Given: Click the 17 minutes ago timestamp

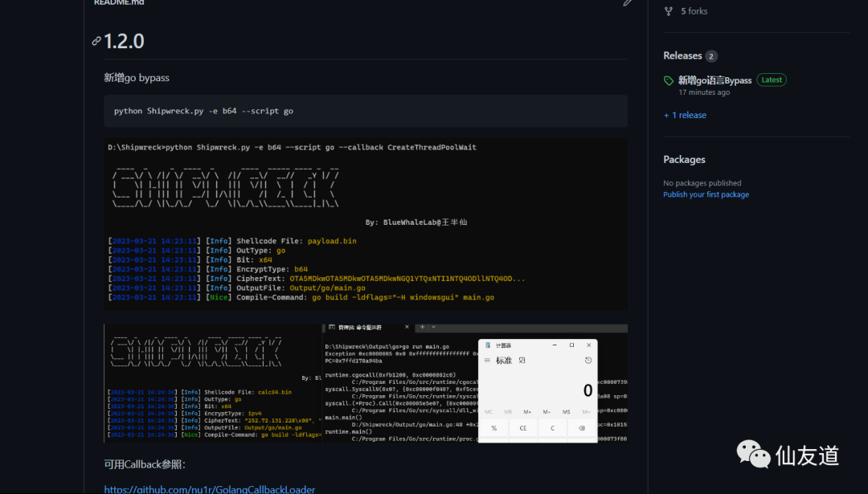Looking at the screenshot, I should click(704, 92).
